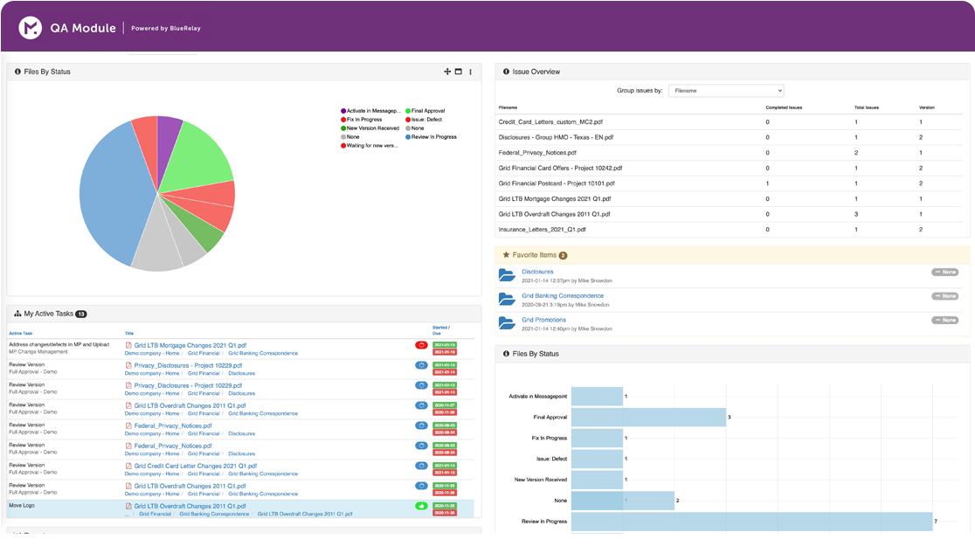Click blue status badge in Grid Credit Card Letter row
This screenshot has height=560, width=975.
[421, 466]
